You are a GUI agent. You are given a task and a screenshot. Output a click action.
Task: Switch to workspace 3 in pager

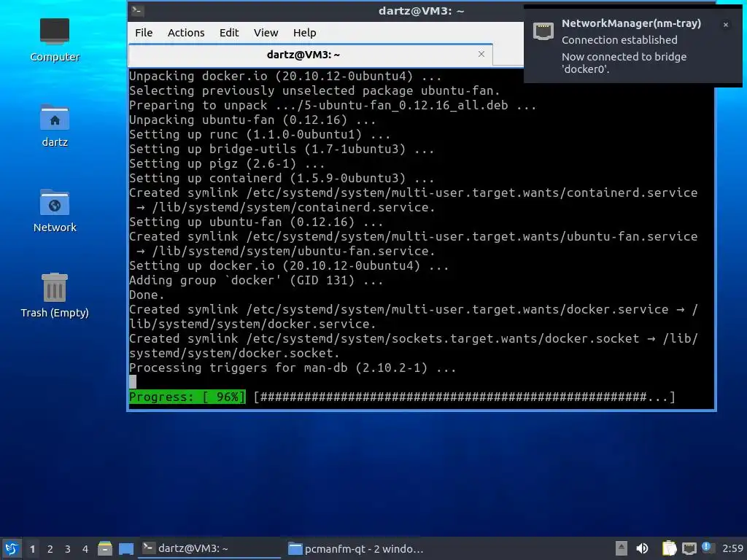coord(68,549)
